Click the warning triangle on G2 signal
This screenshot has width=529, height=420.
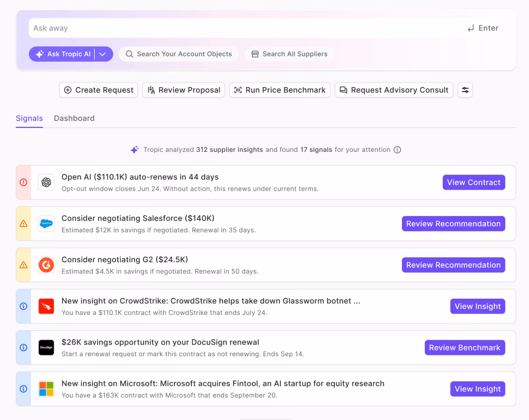click(x=23, y=265)
